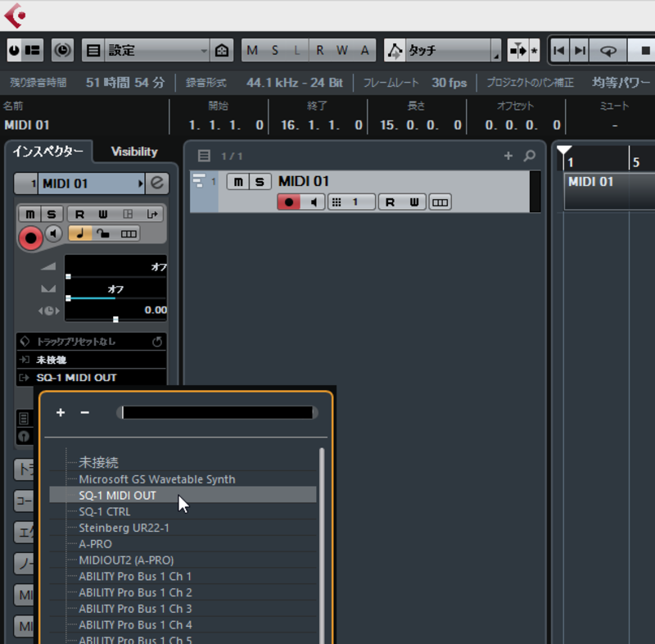This screenshot has height=644, width=655.
Task: Toggle global A button in toolbar
Action: (x=364, y=51)
